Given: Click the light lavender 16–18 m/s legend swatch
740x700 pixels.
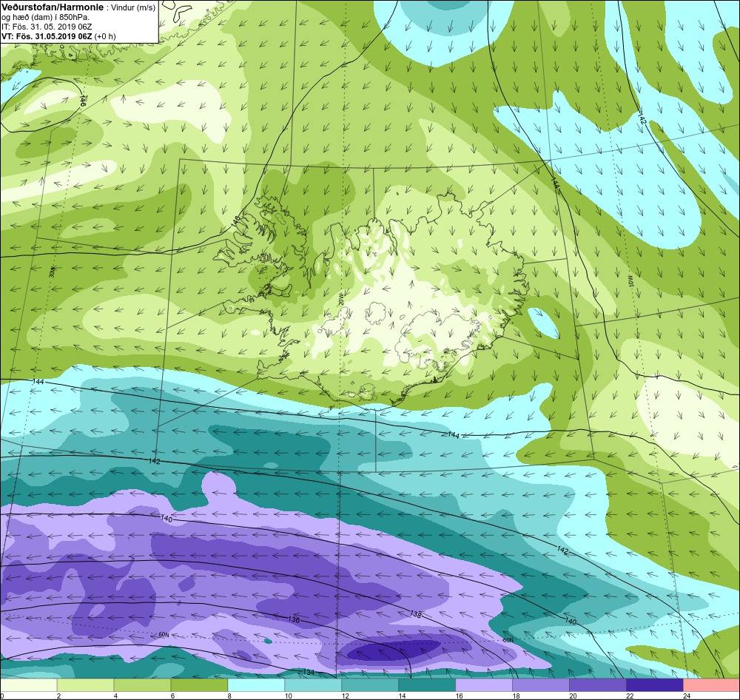Looking at the screenshot, I should [x=484, y=685].
